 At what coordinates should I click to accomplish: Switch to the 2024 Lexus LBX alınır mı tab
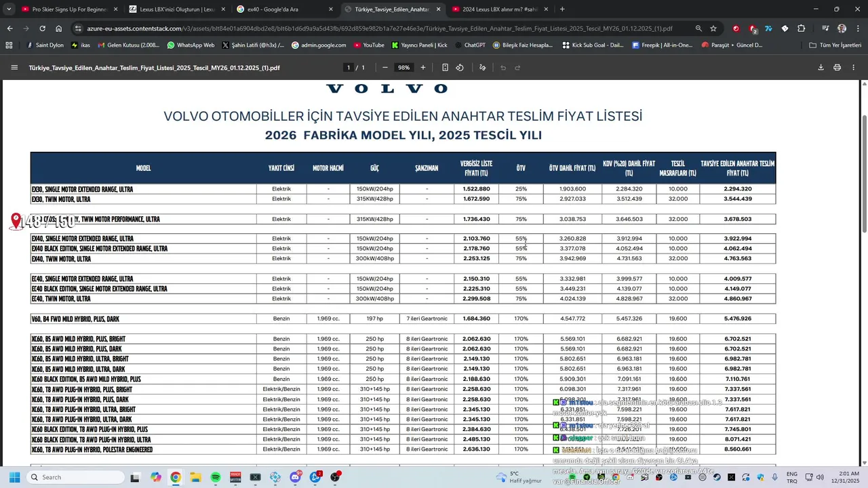click(499, 9)
